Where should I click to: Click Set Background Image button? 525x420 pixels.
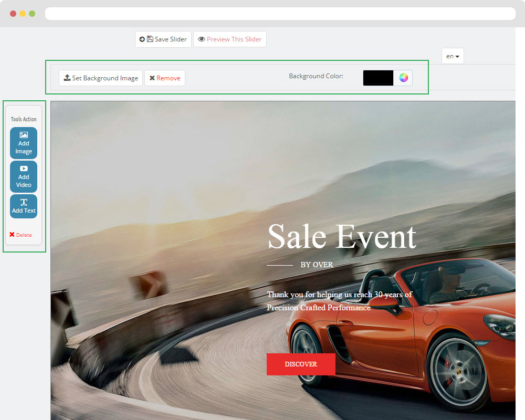[101, 78]
